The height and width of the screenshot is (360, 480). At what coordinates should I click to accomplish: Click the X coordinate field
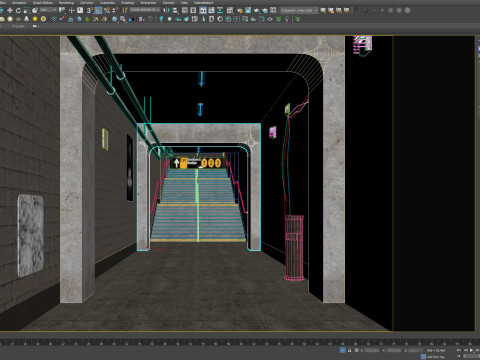371,350
